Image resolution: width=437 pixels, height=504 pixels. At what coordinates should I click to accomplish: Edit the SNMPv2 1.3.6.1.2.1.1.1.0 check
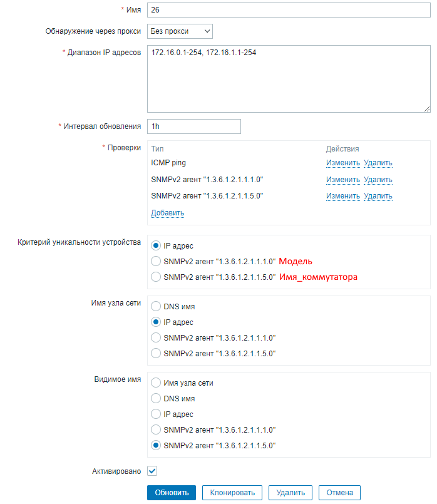(x=342, y=180)
